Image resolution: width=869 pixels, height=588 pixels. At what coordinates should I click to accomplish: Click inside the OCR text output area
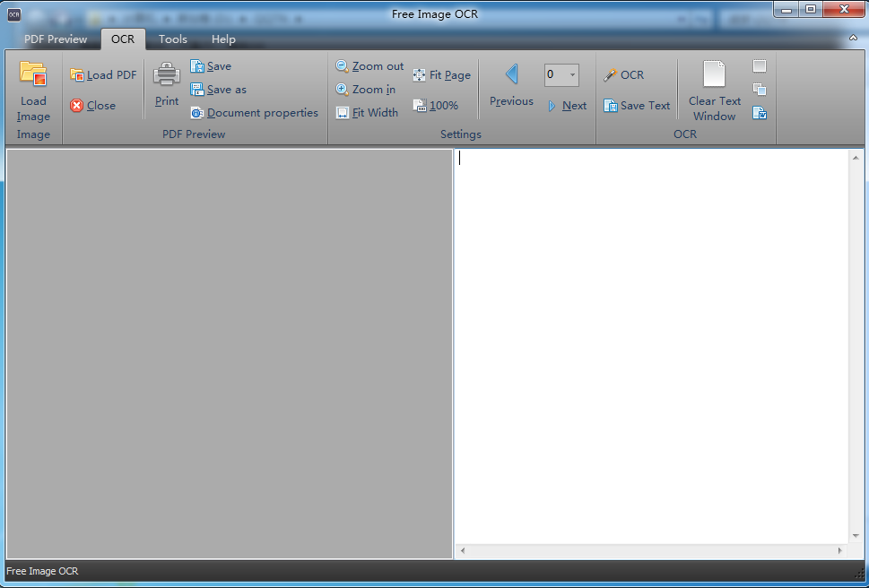pyautogui.click(x=652, y=346)
